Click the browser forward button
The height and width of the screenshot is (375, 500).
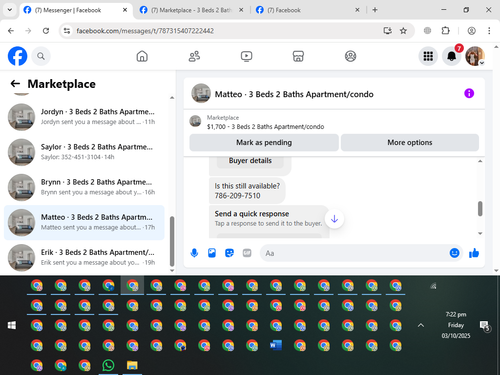(x=28, y=31)
